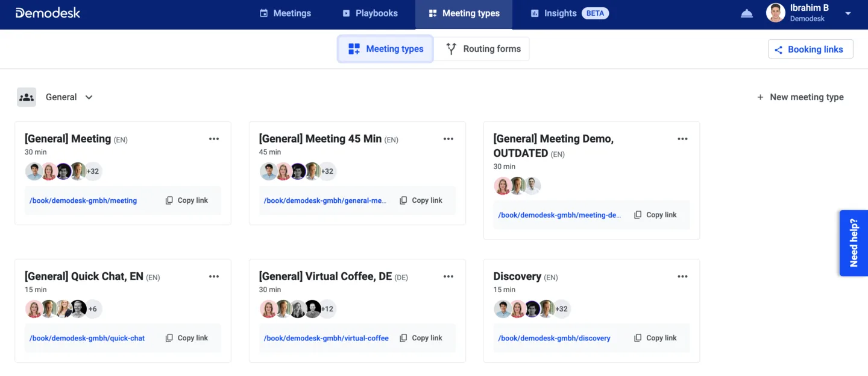Open the Need help? side tab
Image resolution: width=868 pixels, height=376 pixels.
pyautogui.click(x=854, y=243)
